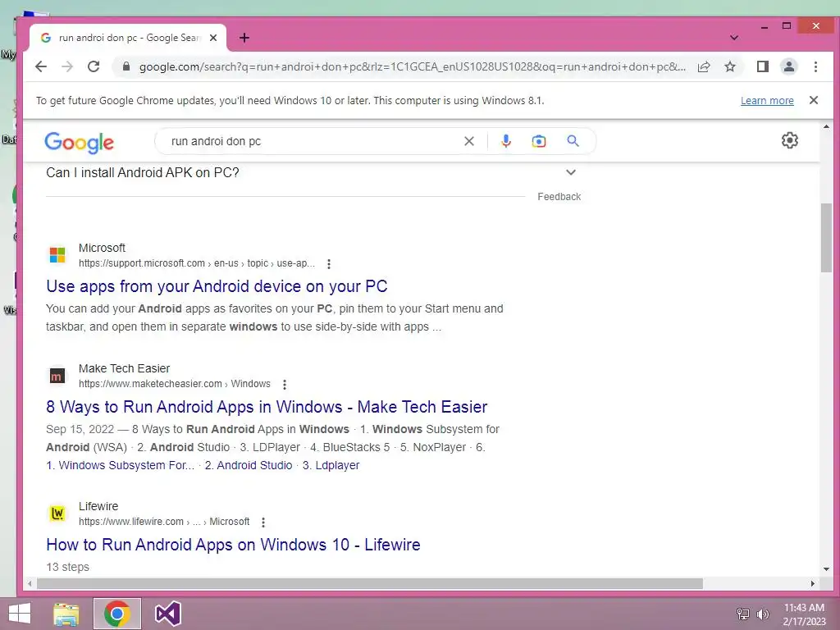This screenshot has height=630, width=840.
Task: Jump to "3. Ldplayer" section
Action: click(x=331, y=465)
